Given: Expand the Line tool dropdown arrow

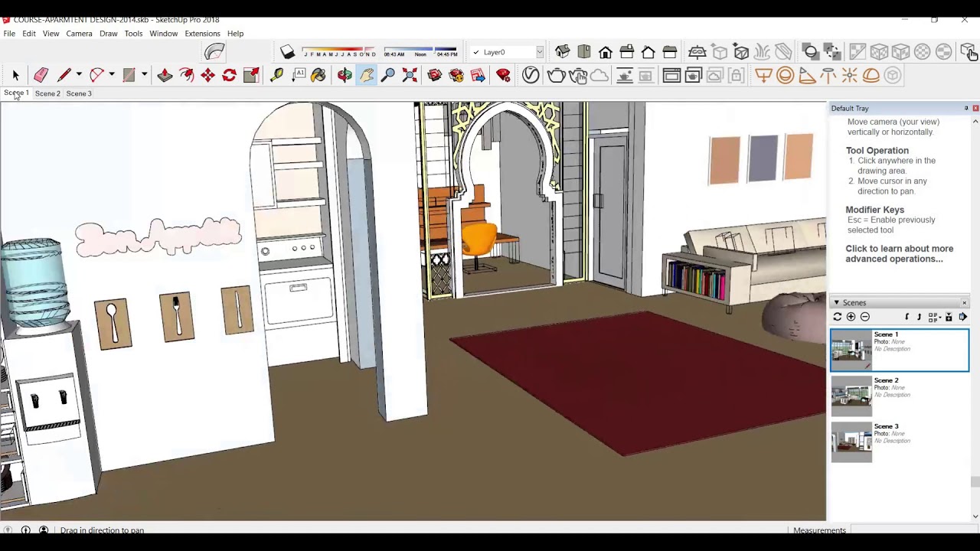Looking at the screenshot, I should [x=79, y=75].
